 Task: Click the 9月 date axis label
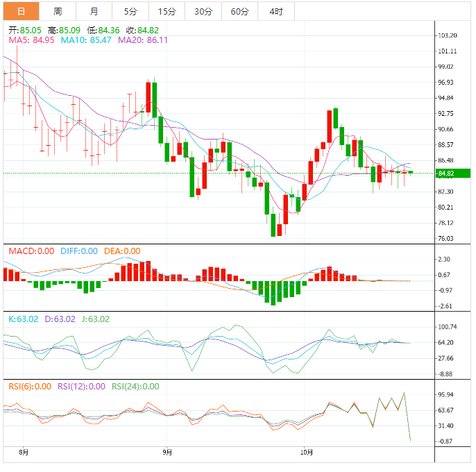[x=167, y=453]
